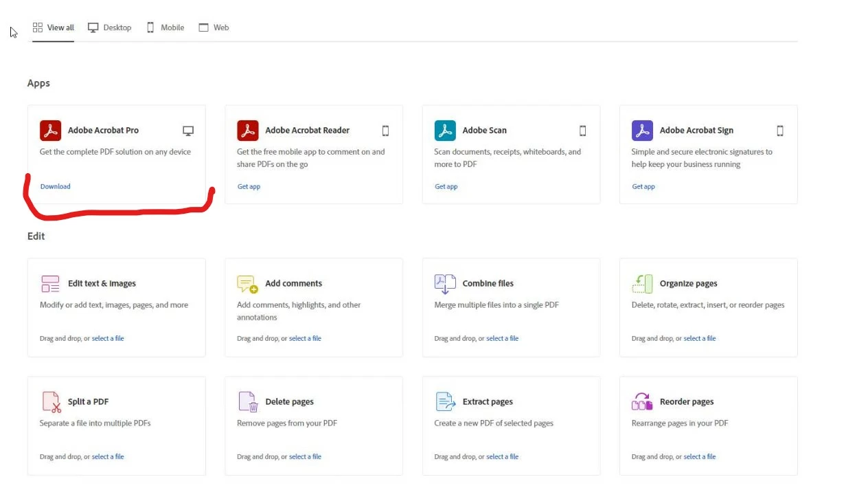The height and width of the screenshot is (488, 868).
Task: Click mobile phone icon on Adobe Scan card
Action: (583, 131)
